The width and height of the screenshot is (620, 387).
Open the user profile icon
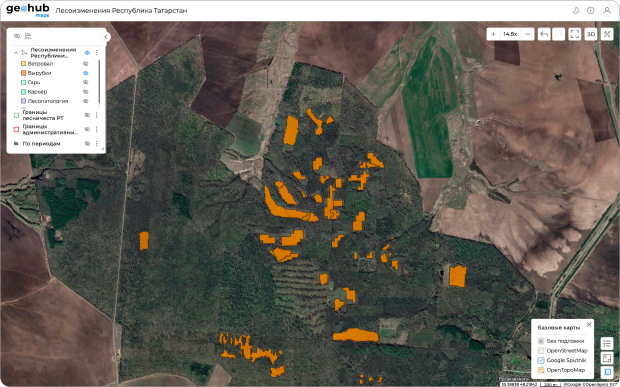(607, 11)
